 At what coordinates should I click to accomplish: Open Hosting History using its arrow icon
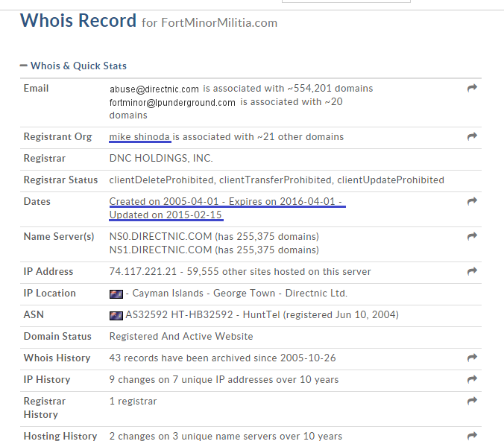coord(471,437)
